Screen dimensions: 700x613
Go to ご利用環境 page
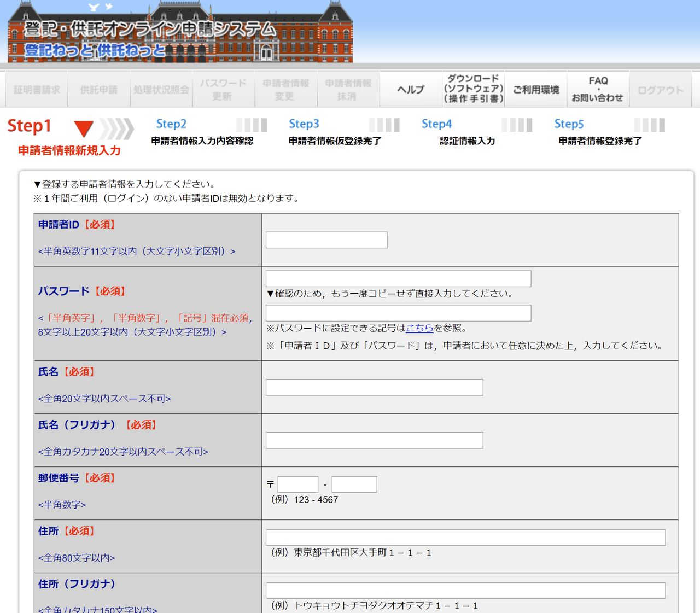point(535,89)
